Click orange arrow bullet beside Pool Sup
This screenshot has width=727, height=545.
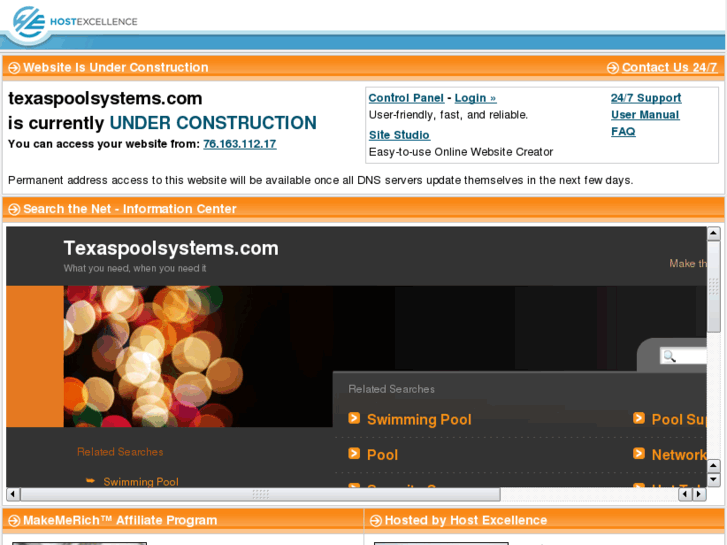coord(639,418)
